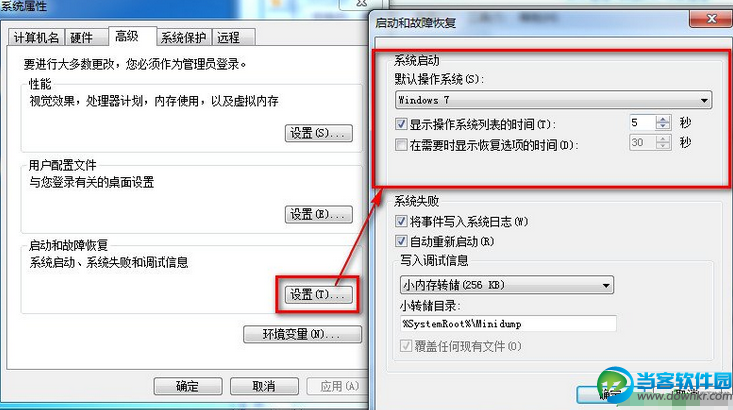Switch to the 计算机名 tab
Image resolution: width=733 pixels, height=410 pixels.
[36, 37]
